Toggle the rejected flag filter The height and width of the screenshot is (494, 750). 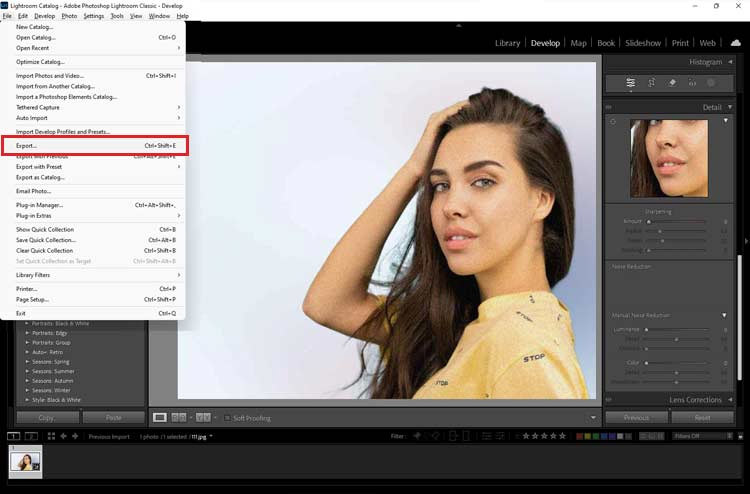pyautogui.click(x=435, y=436)
